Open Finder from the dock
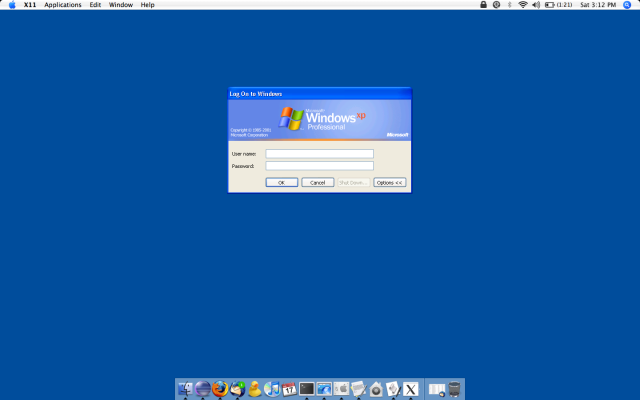 [185, 389]
